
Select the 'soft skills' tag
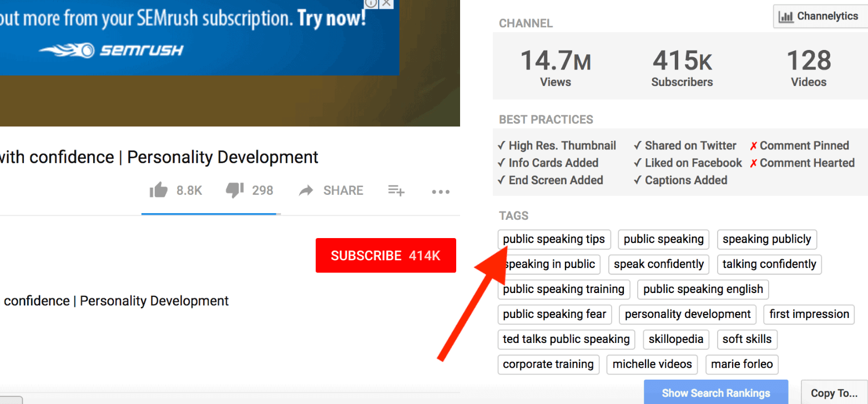[x=747, y=339]
